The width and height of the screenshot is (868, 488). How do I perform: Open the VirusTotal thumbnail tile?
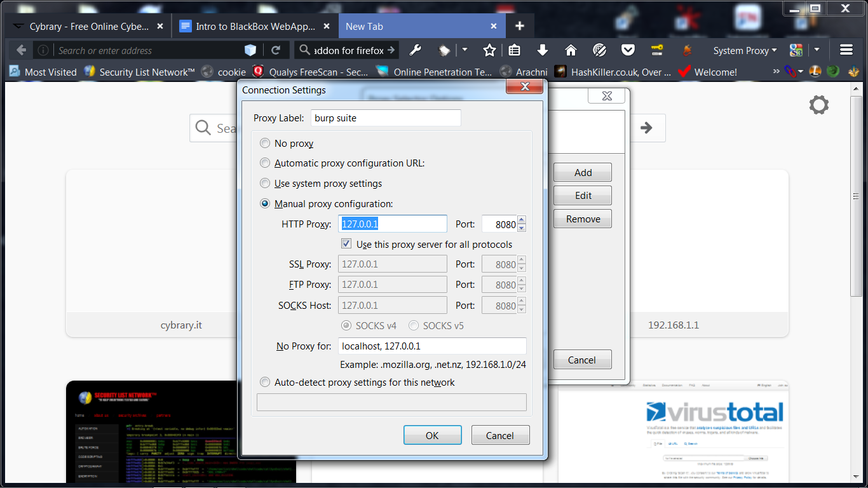(x=673, y=431)
